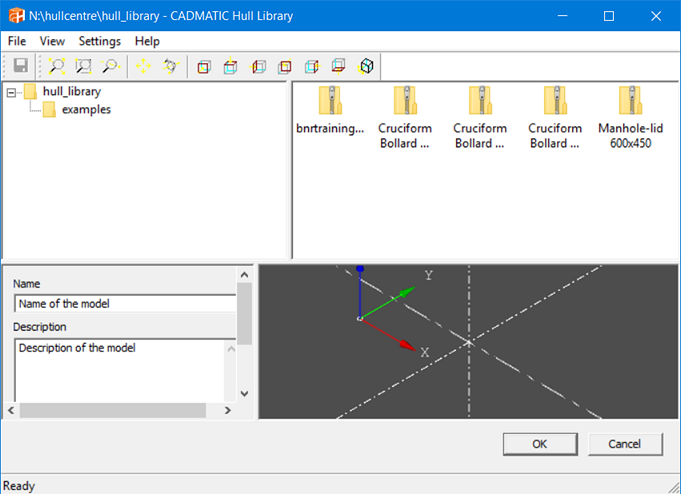Click the Save icon in toolbar
681x494 pixels.
(x=19, y=67)
